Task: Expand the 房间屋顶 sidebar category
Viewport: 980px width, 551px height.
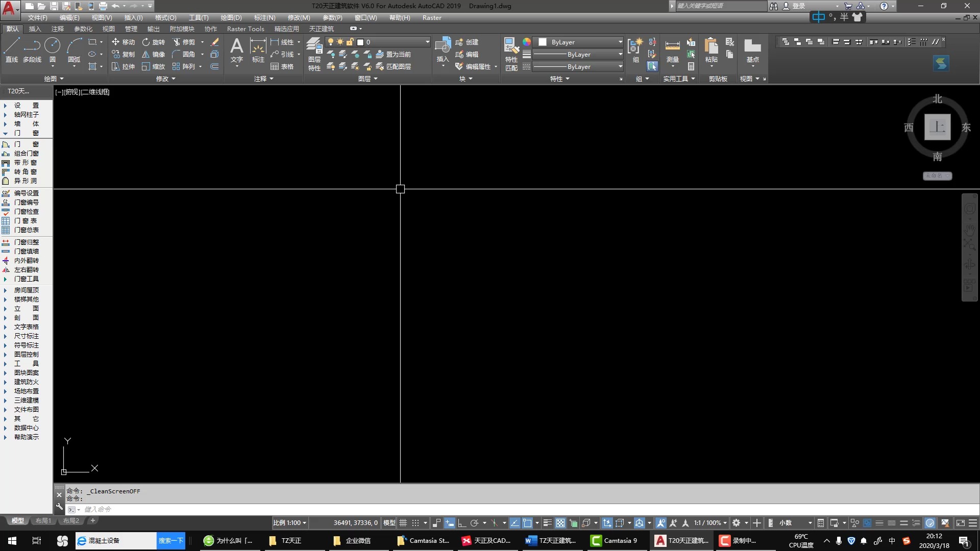Action: click(x=26, y=290)
